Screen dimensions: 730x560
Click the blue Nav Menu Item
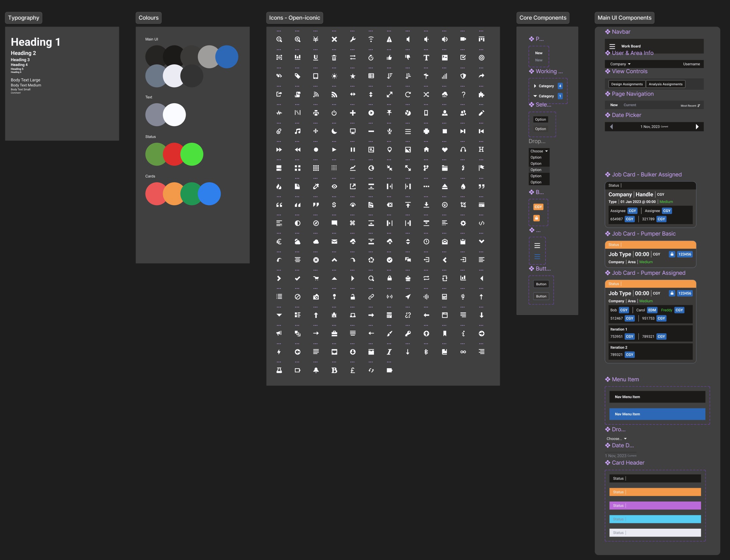[x=657, y=414]
